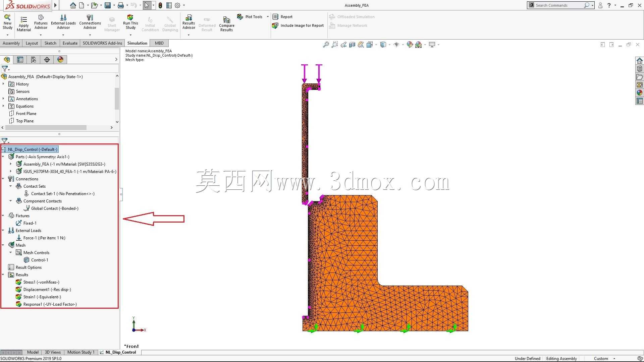Open the Run This Study dropdown arrow
The width and height of the screenshot is (644, 362).
130,35
